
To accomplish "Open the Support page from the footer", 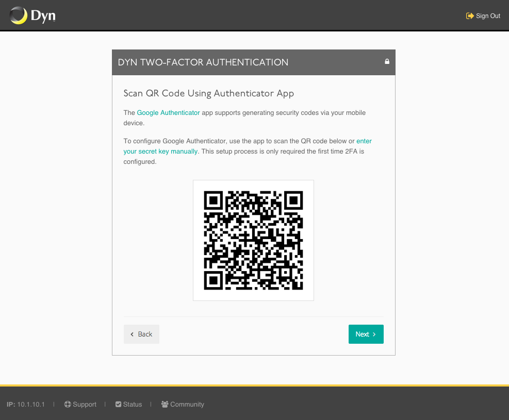I will point(84,404).
